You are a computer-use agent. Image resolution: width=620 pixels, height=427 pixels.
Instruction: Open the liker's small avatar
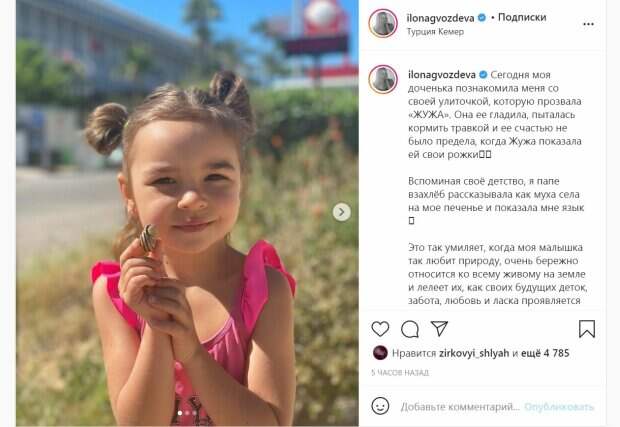click(380, 352)
